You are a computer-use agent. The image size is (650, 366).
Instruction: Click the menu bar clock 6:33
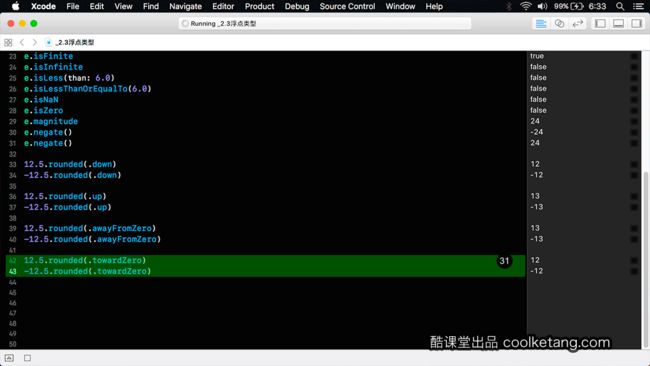click(597, 6)
